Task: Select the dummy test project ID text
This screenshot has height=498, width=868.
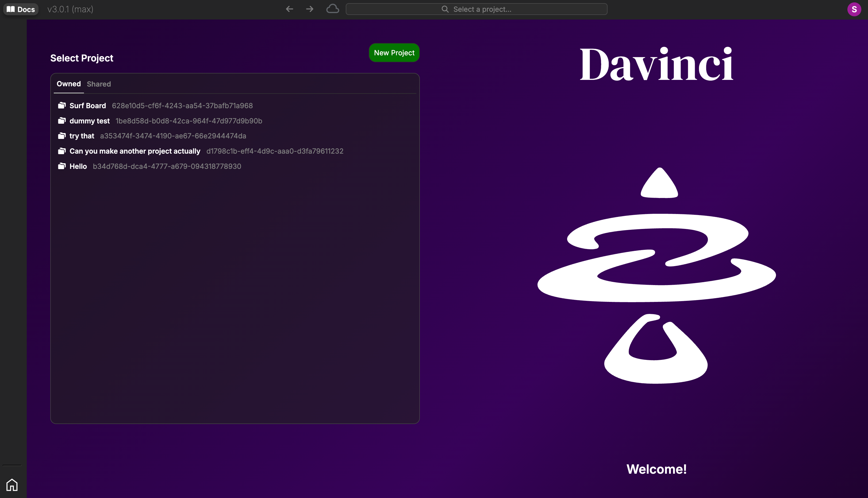Action: tap(189, 121)
